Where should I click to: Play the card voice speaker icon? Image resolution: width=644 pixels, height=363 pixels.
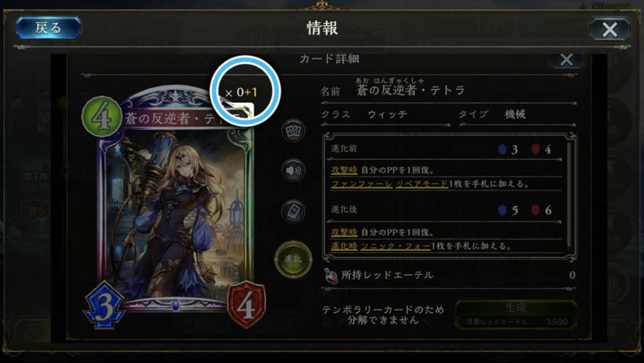click(293, 170)
